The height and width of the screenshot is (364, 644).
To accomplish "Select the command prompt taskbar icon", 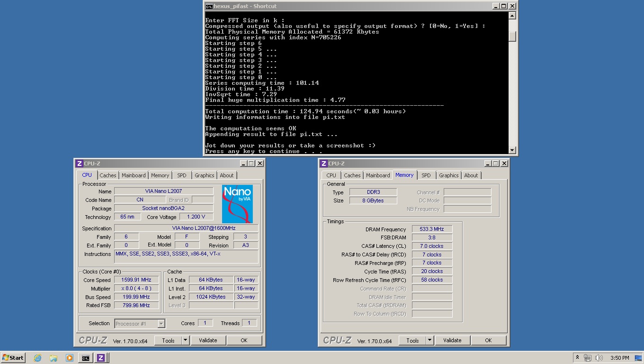I will point(85,358).
